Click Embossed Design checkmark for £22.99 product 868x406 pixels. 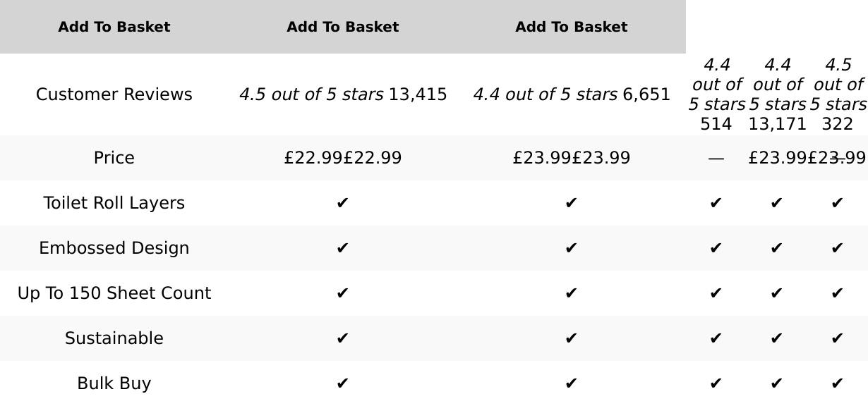[x=343, y=248]
